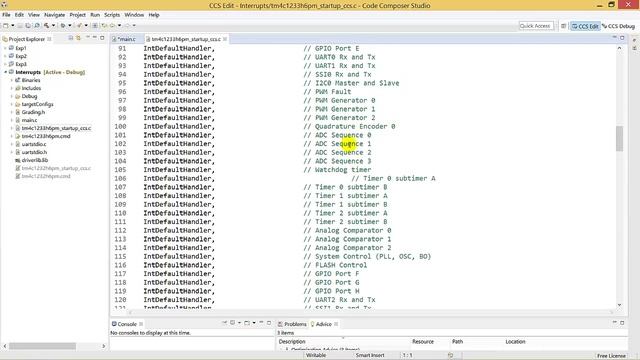Viewport: 640px width, 360px height.
Task: Click the Open Console icon
Action: pyautogui.click(x=247, y=322)
